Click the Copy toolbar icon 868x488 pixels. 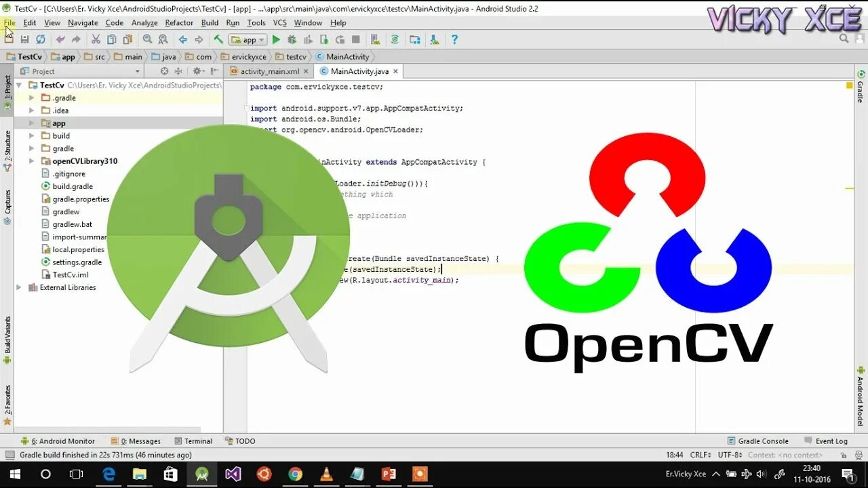(x=111, y=40)
